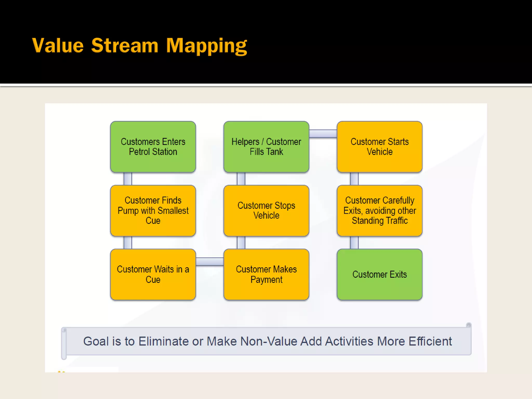Viewport: 532px width, 399px height.
Task: Click connector between Fills Tank and Stops Vehicle
Action: coord(241,179)
